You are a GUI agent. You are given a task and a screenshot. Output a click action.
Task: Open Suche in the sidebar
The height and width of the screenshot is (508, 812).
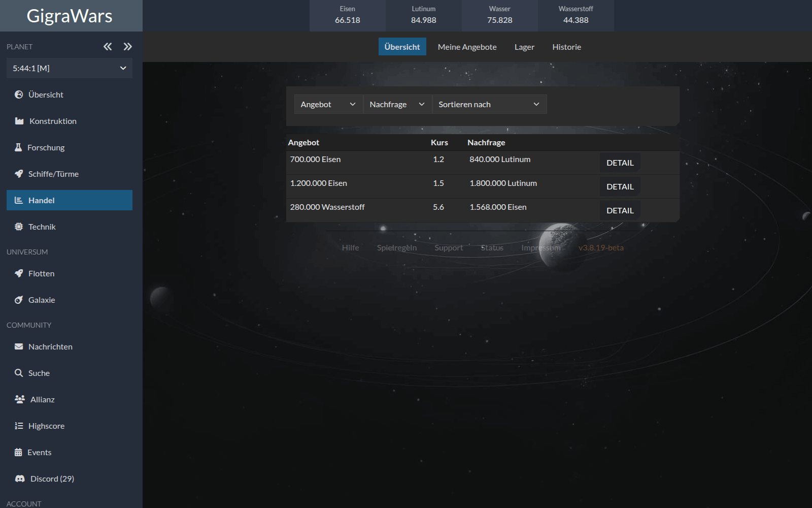[x=70, y=373]
